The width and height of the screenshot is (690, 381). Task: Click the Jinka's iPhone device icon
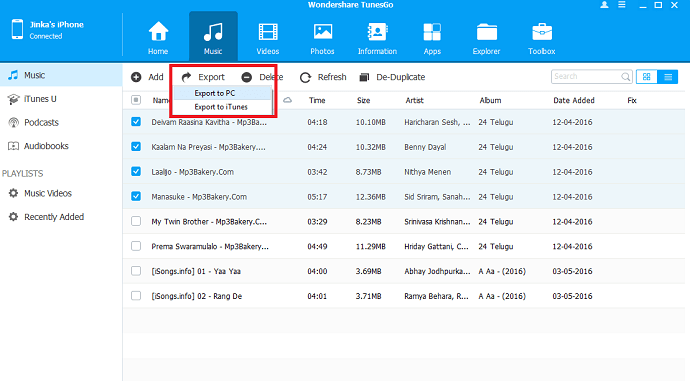[17, 29]
